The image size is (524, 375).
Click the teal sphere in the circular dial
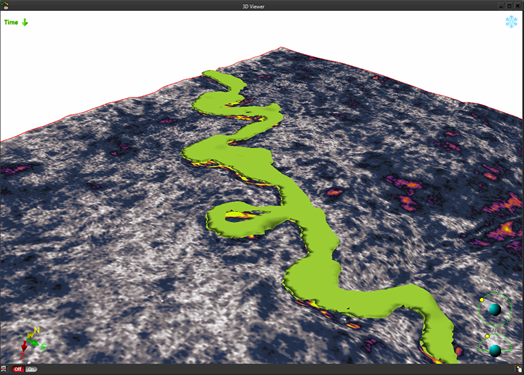click(x=495, y=309)
